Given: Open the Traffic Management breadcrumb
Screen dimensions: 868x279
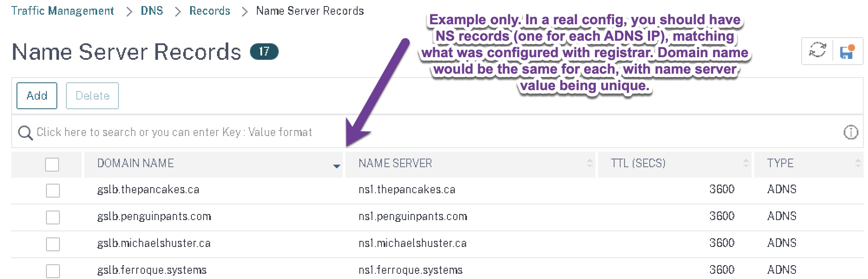Looking at the screenshot, I should (62, 11).
